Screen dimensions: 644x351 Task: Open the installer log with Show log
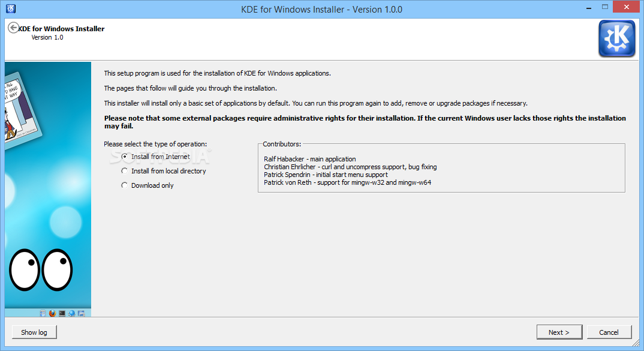(x=34, y=332)
